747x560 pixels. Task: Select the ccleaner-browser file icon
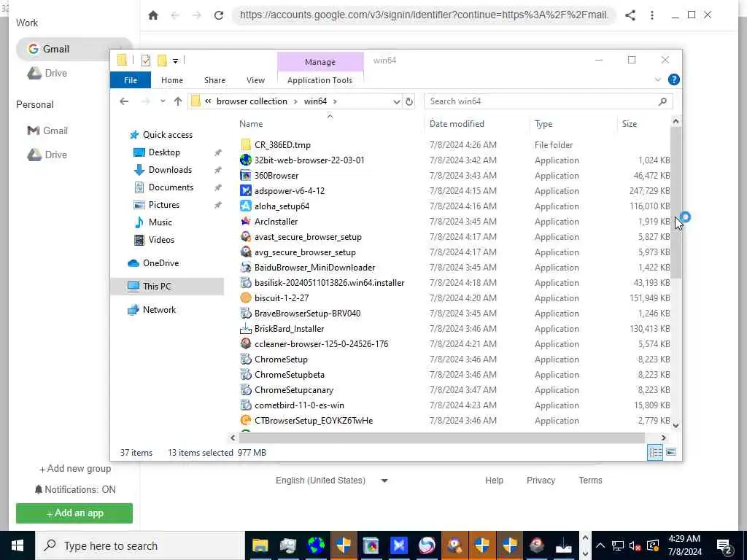click(246, 344)
